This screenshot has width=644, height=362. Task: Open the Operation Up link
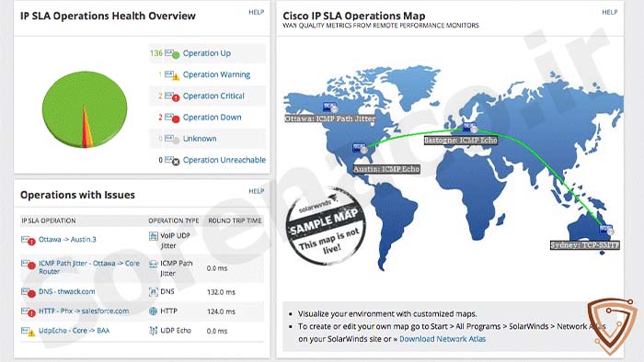click(207, 53)
